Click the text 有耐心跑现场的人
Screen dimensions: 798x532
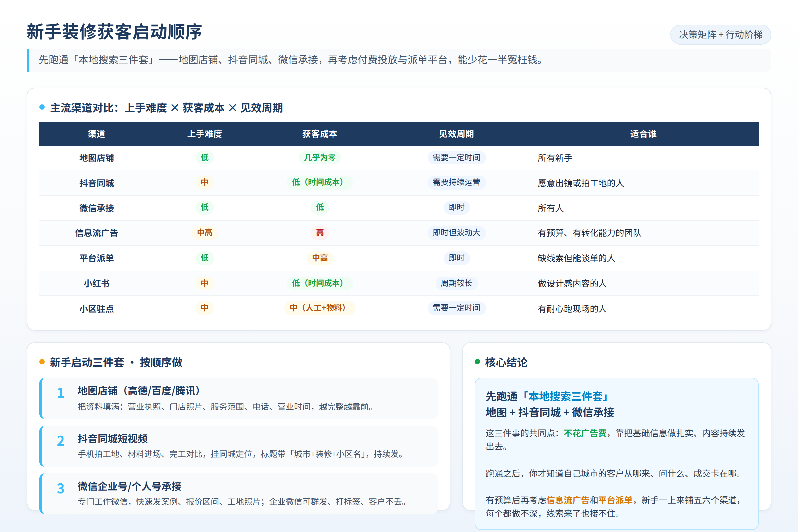572,309
